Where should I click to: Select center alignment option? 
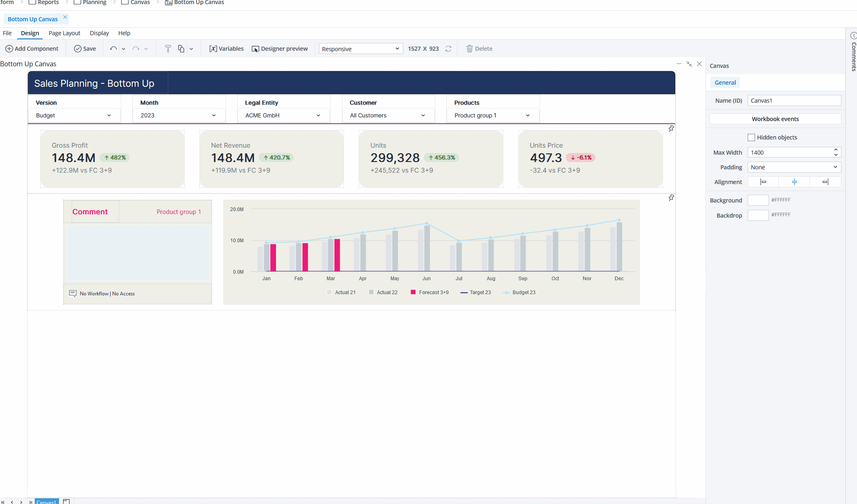tap(794, 182)
